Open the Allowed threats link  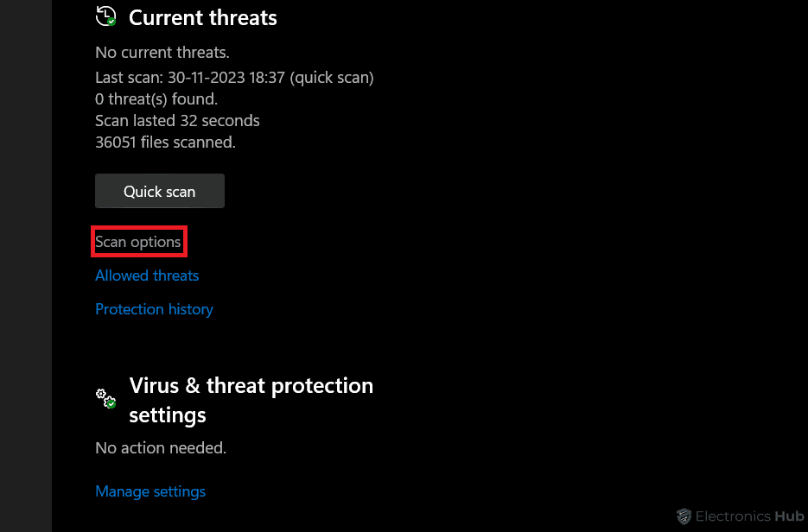pos(147,275)
